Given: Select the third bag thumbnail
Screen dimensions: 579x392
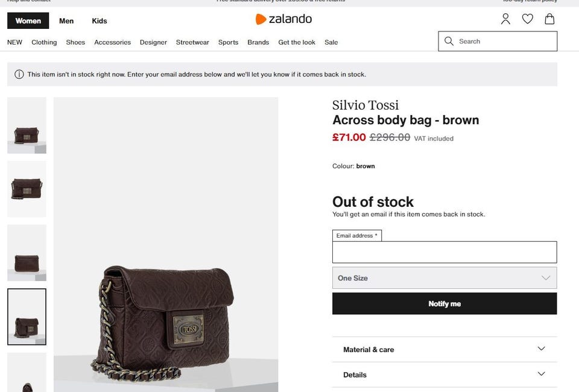Looking at the screenshot, I should (x=27, y=253).
